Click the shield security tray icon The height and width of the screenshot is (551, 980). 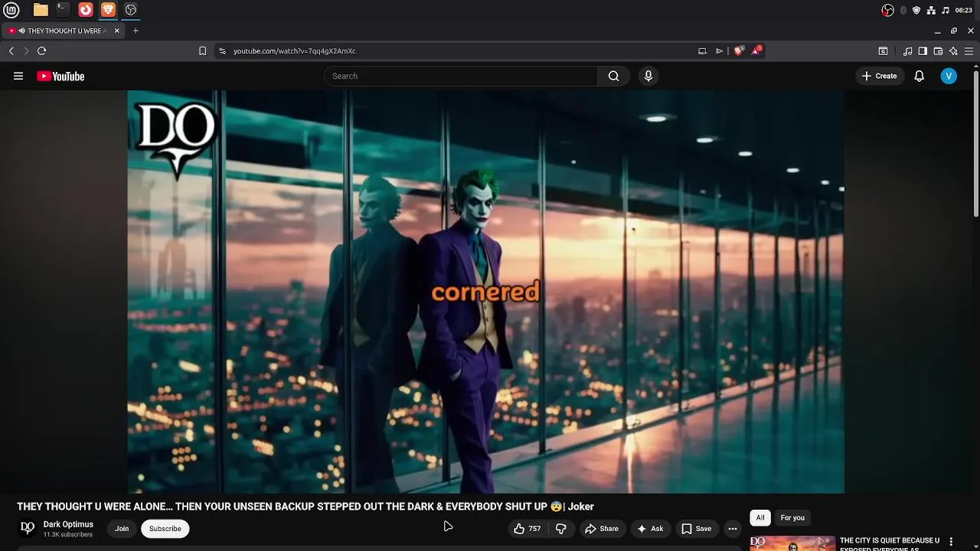916,10
